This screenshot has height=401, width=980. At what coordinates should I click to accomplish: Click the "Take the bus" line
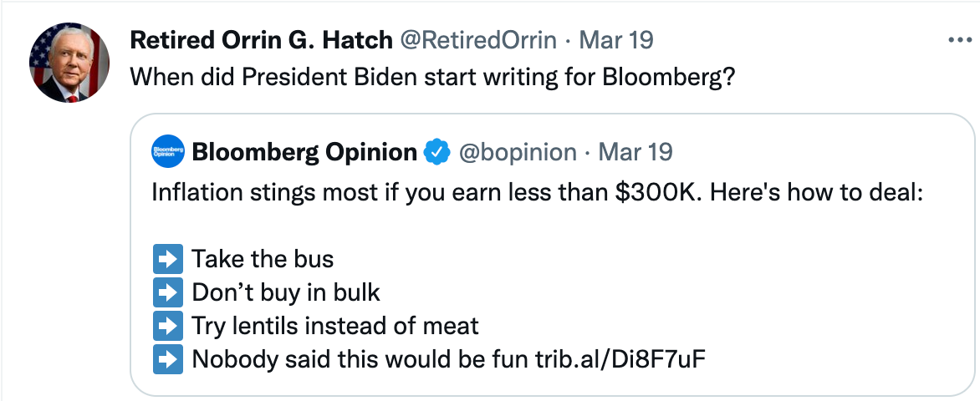point(263,259)
